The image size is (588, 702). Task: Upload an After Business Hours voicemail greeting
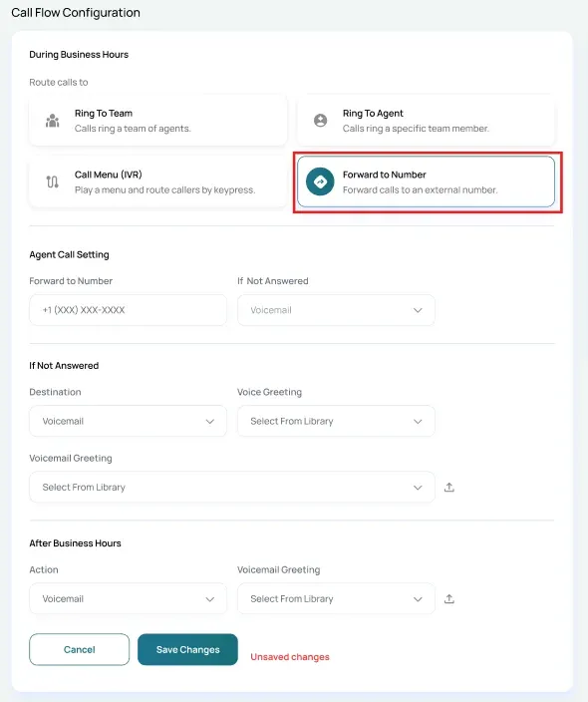pos(449,598)
